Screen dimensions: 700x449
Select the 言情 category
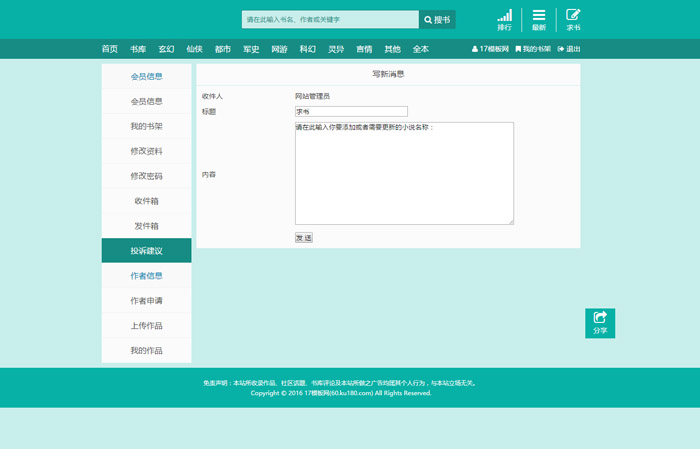pyautogui.click(x=364, y=49)
